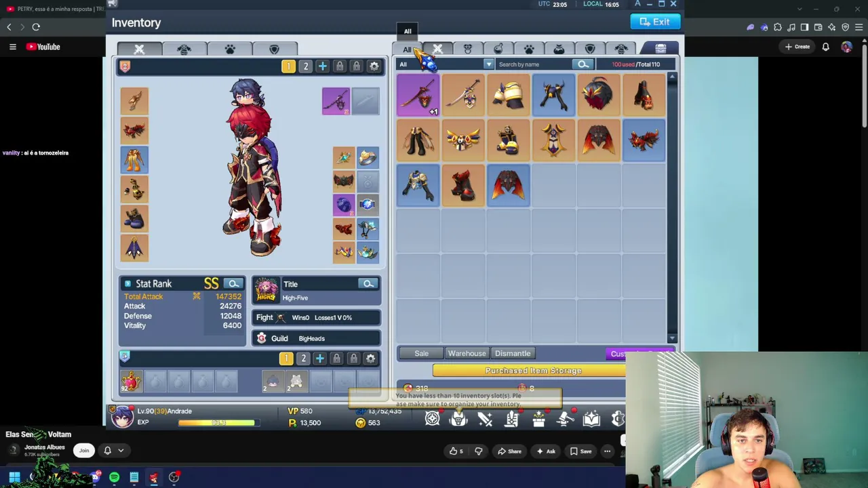Open the title search magnifier

tap(368, 283)
